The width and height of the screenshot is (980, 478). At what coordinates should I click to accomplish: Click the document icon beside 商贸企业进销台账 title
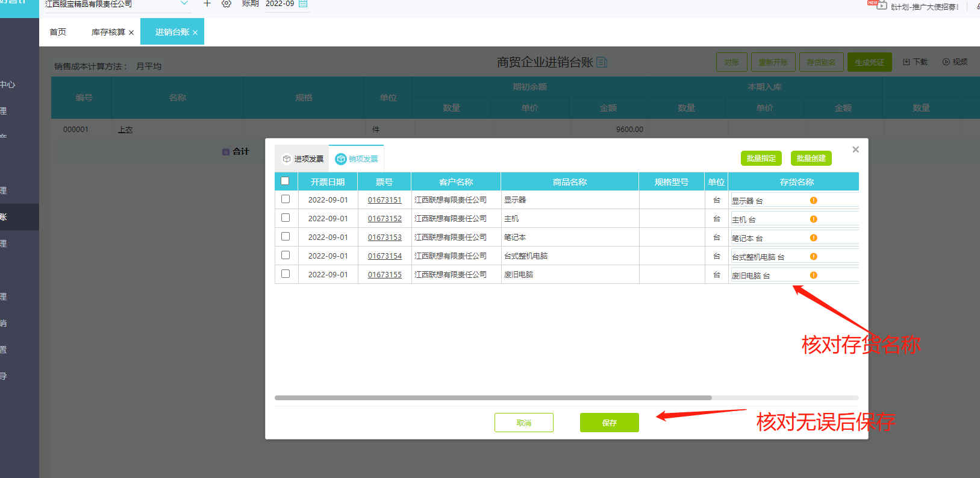(x=602, y=62)
